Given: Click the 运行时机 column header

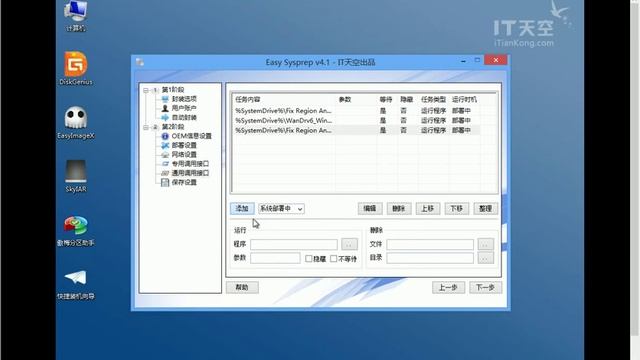Looking at the screenshot, I should tap(464, 100).
